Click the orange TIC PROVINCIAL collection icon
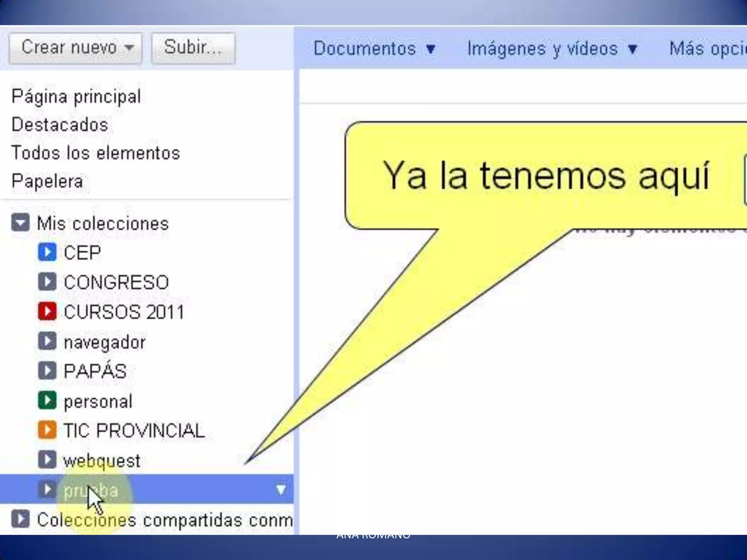The width and height of the screenshot is (747, 560). click(47, 430)
